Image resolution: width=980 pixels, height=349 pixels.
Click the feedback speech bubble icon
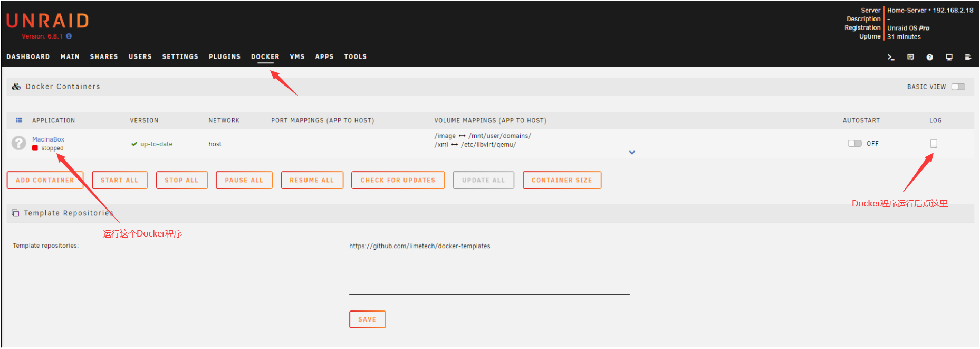[910, 57]
